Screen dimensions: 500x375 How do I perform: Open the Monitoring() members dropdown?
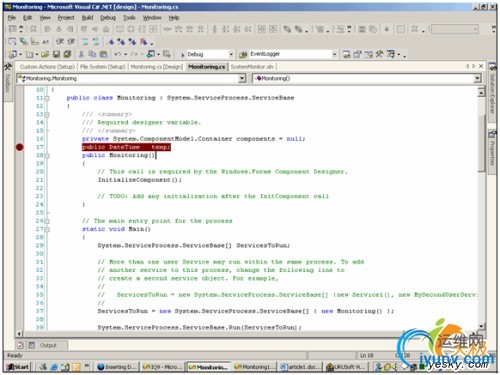[477, 78]
